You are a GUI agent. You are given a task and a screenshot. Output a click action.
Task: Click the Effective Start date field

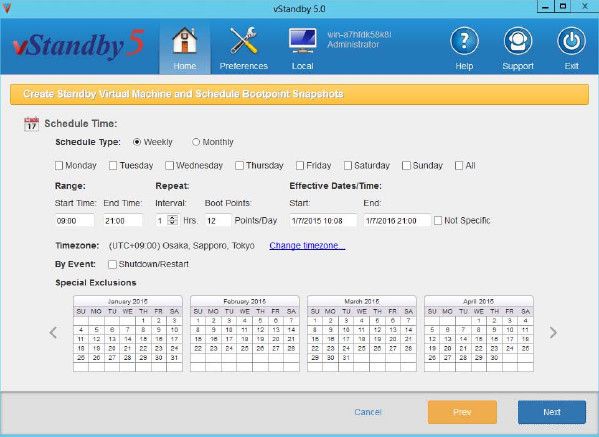pos(323,220)
